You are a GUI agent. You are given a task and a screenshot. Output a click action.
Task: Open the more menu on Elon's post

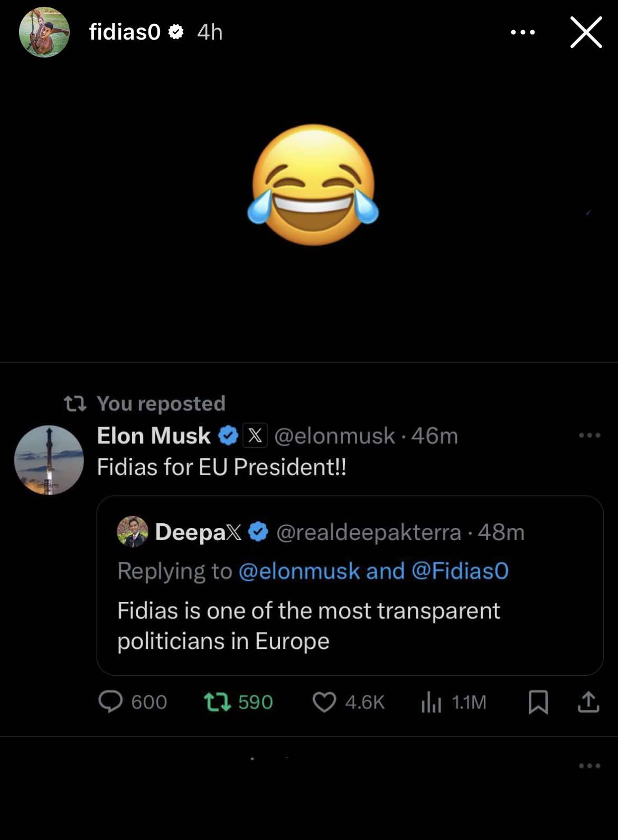tap(589, 436)
